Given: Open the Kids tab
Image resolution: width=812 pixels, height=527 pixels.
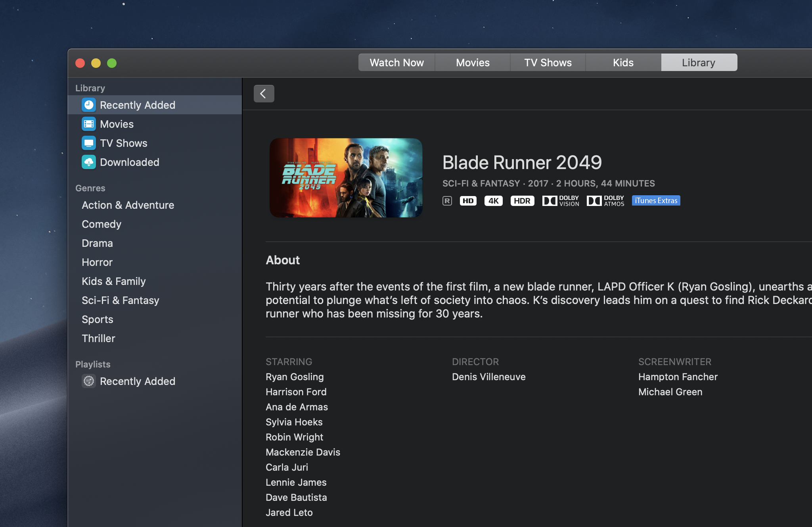Looking at the screenshot, I should 623,63.
